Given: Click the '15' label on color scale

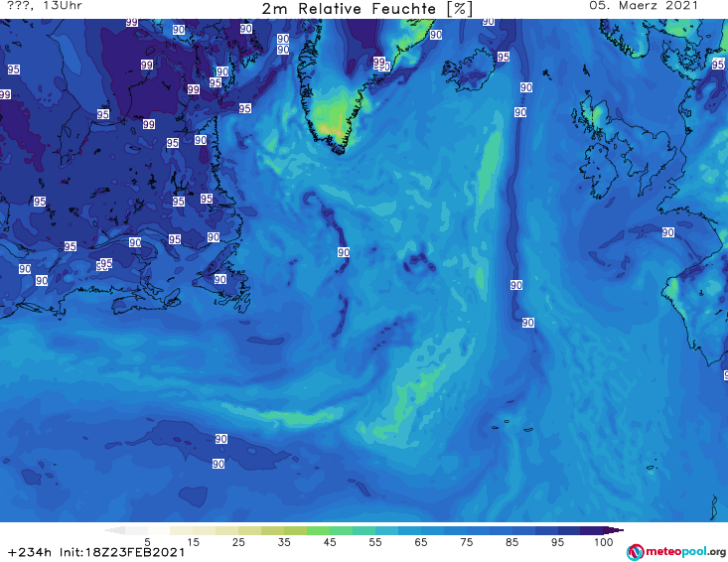Looking at the screenshot, I should tap(193, 542).
